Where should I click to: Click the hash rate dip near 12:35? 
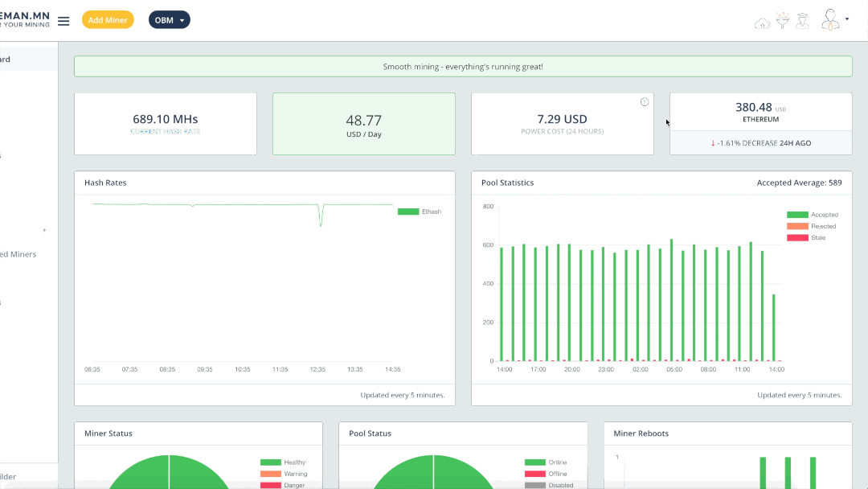(321, 216)
